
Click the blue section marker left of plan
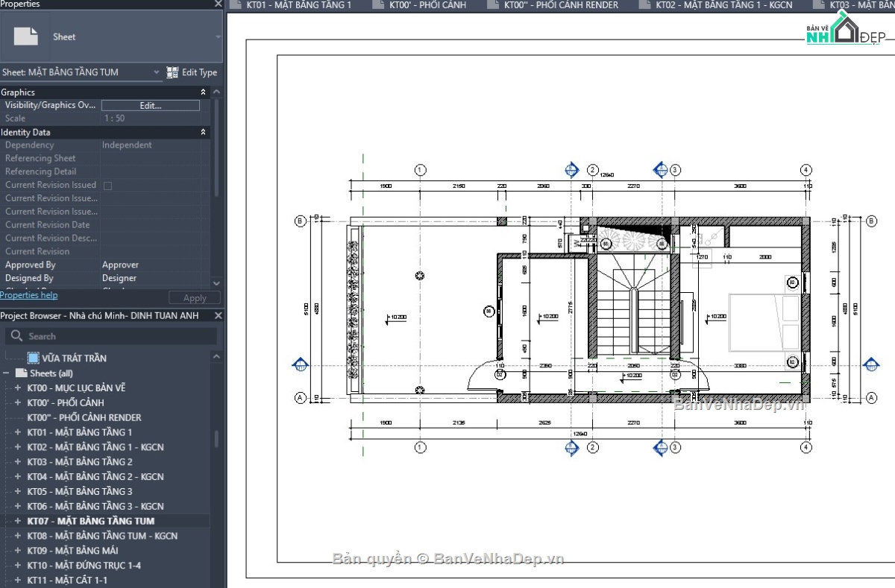coord(301,364)
